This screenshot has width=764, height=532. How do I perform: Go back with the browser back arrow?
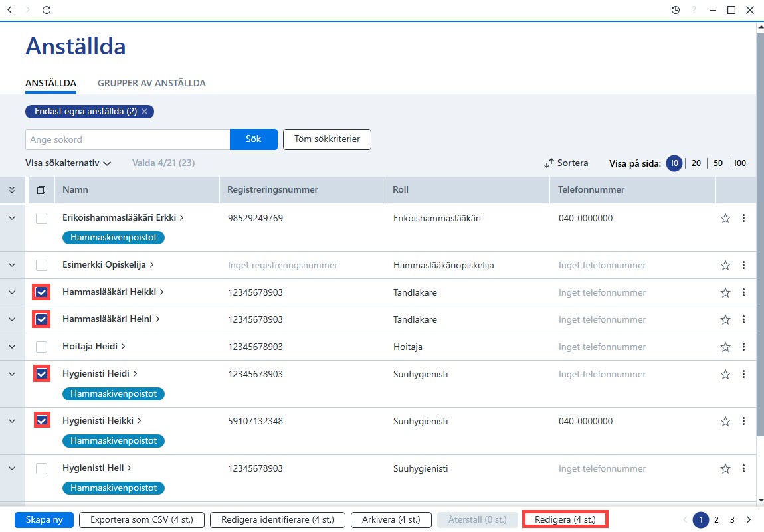(x=9, y=10)
